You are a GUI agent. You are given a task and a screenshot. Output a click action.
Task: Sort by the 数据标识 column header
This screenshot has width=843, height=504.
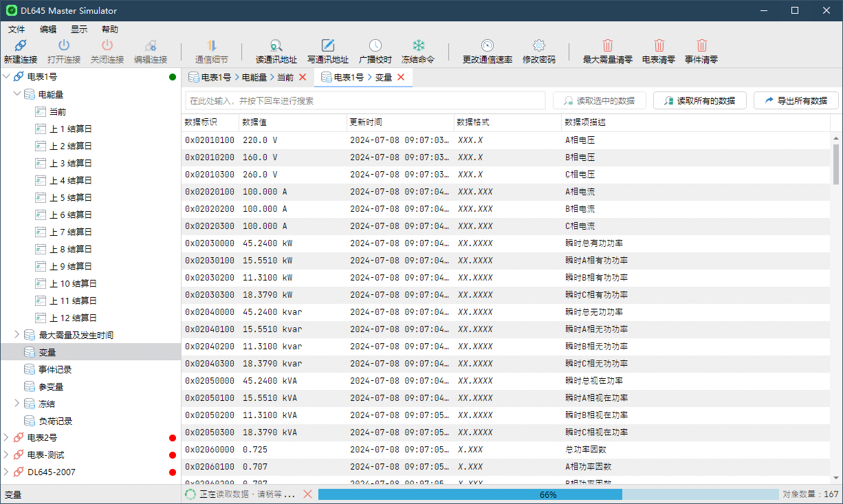click(210, 122)
